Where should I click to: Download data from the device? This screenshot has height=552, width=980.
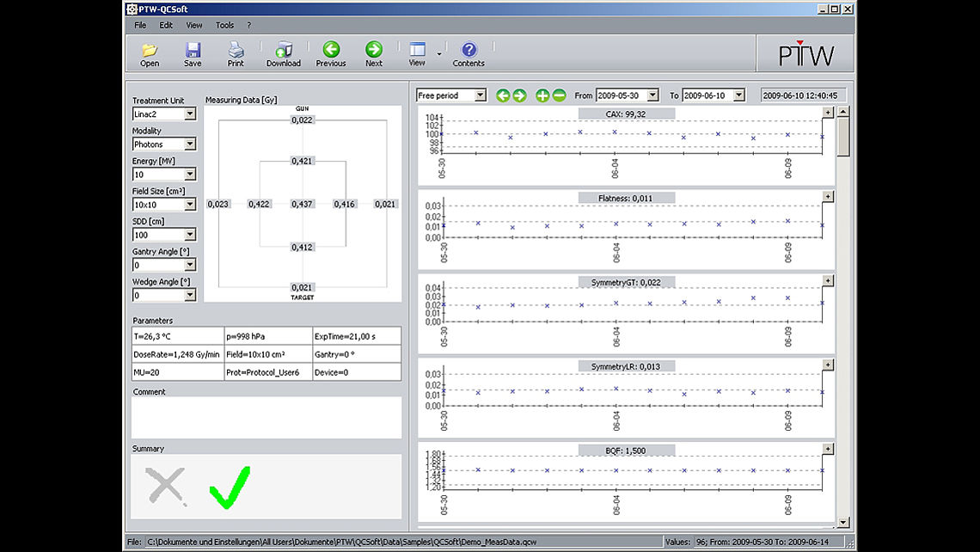[x=283, y=53]
